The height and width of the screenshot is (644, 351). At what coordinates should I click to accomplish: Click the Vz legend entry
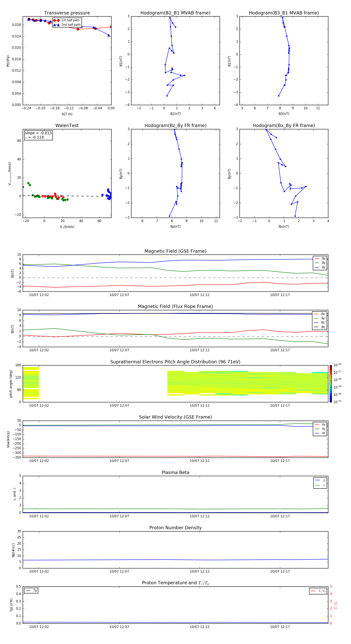click(320, 433)
